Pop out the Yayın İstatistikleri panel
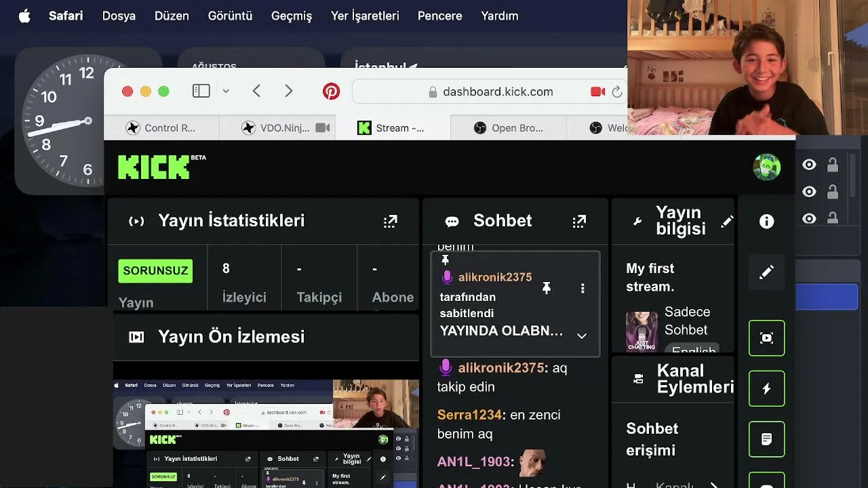The image size is (868, 488). (x=390, y=221)
